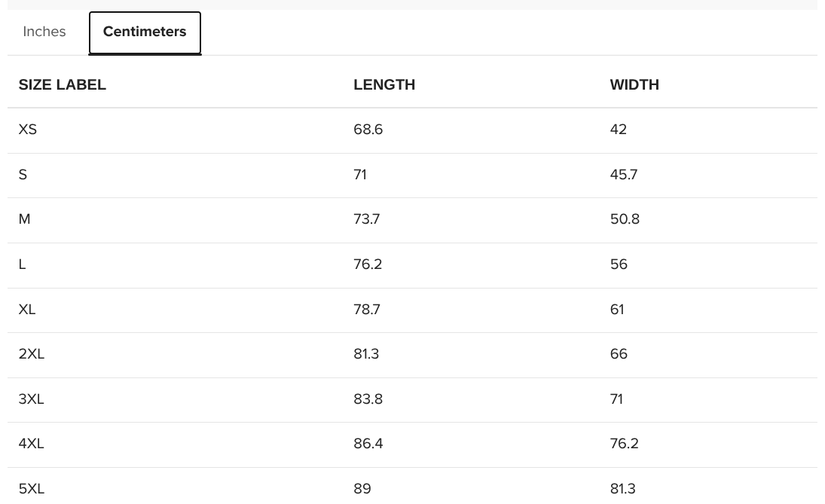Switch to the Inches tab

(44, 32)
